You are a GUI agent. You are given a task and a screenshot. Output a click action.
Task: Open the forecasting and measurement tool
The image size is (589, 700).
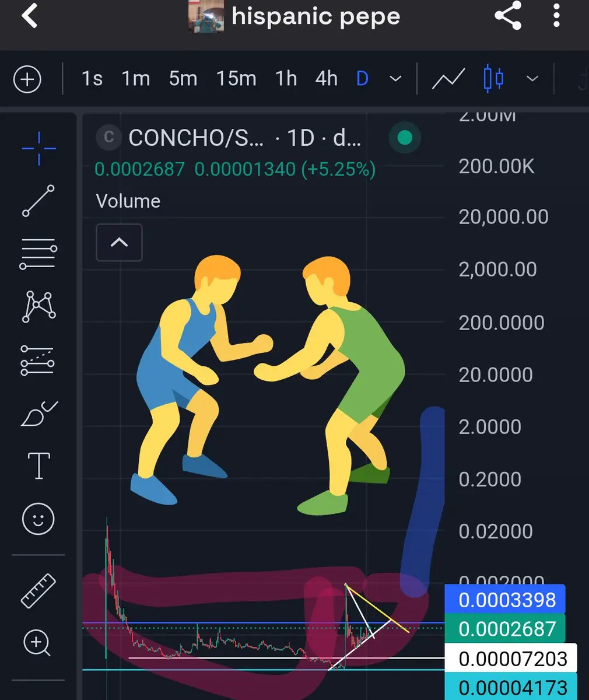[x=37, y=360]
